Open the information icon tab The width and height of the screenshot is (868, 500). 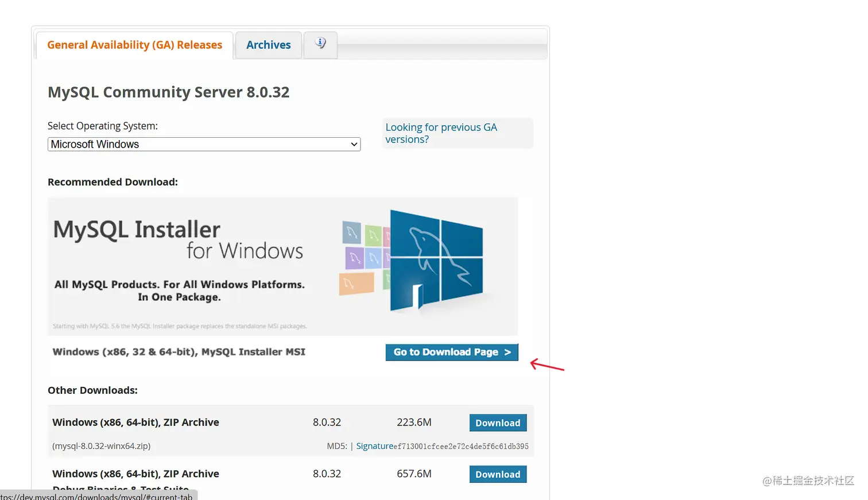coord(320,44)
